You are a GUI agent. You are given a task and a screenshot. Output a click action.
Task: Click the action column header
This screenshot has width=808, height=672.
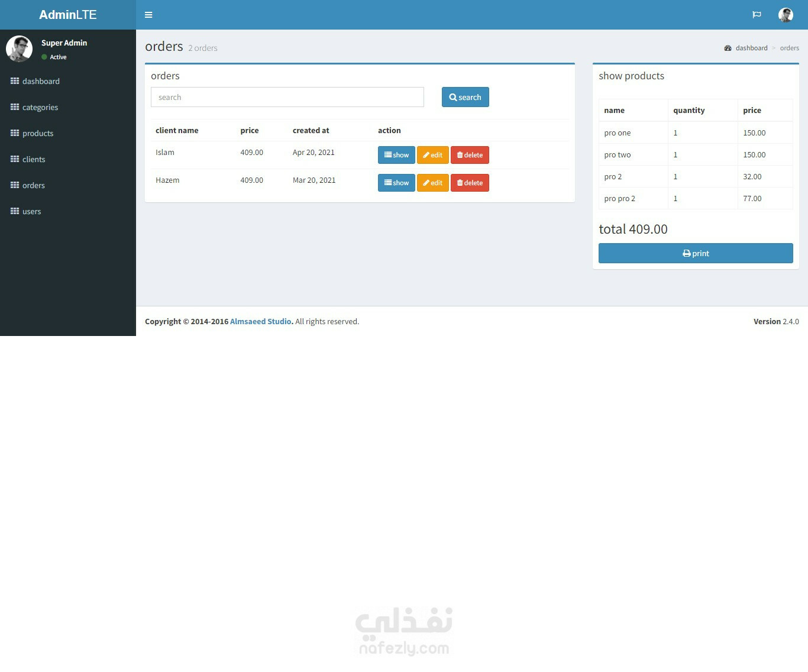(x=389, y=130)
